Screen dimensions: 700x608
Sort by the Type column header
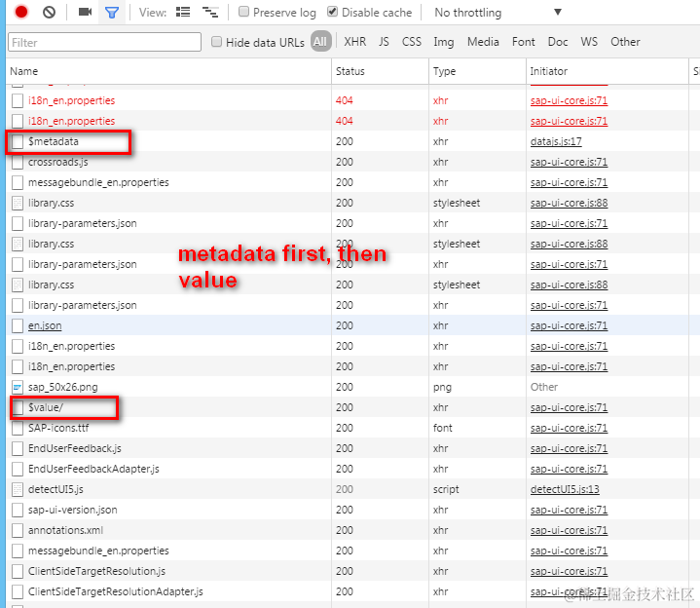tap(477, 71)
